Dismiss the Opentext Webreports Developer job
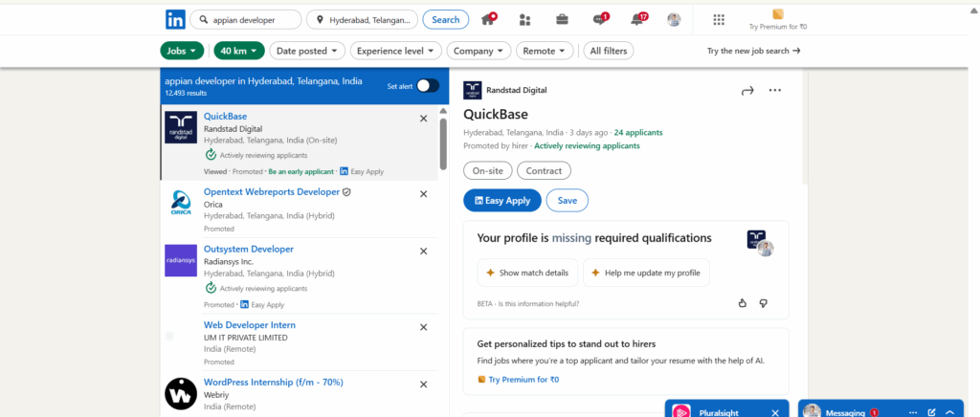This screenshot has width=980, height=417. point(424,193)
